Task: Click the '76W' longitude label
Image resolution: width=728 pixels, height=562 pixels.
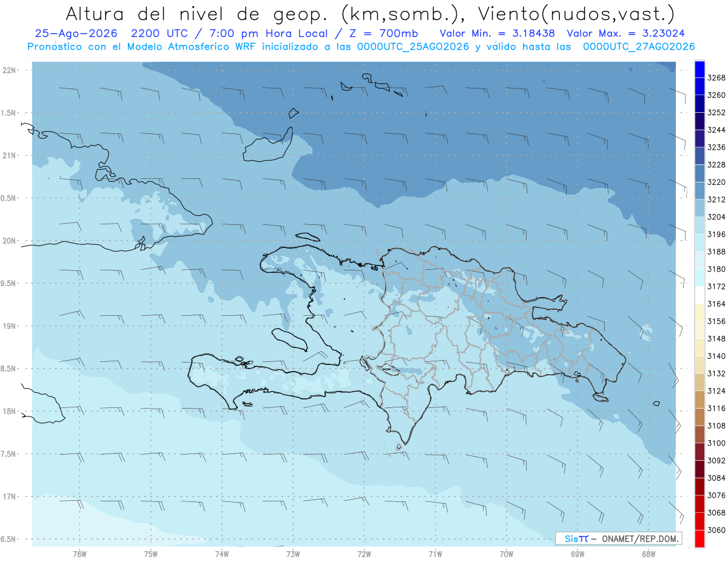Action: 79,554
